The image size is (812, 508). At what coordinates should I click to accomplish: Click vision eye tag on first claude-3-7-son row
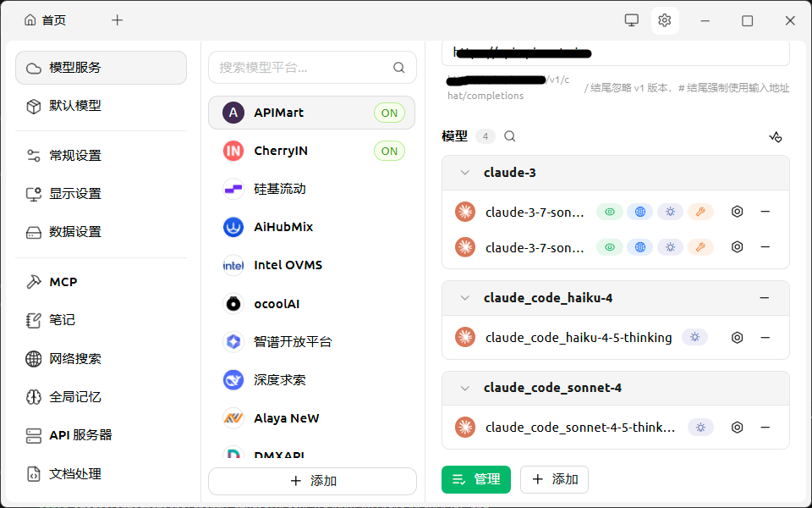[x=610, y=212]
